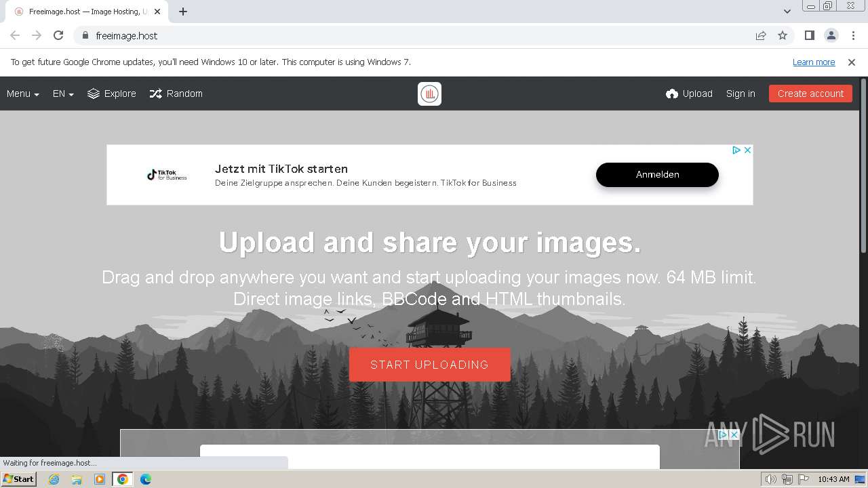868x488 pixels.
Task: Select the Freeimage.host browser tab
Action: click(x=87, y=12)
